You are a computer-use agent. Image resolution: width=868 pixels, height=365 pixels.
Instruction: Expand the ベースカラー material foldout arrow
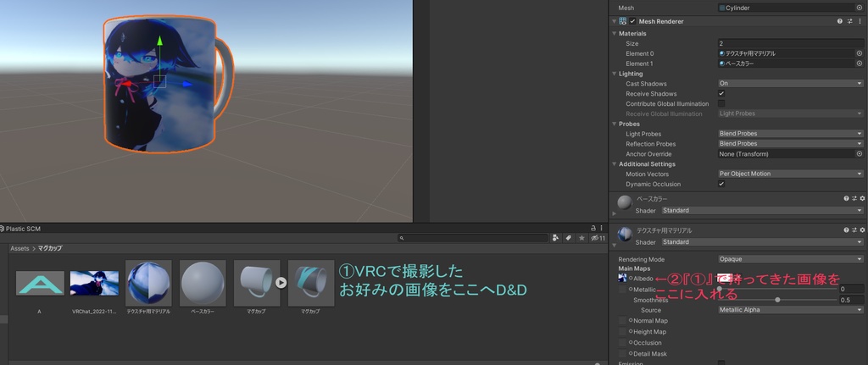point(614,213)
